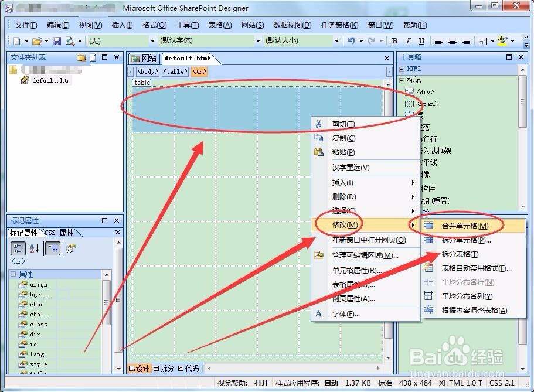The image size is (534, 392).
Task: Switch to 设计 view button
Action: (x=139, y=368)
